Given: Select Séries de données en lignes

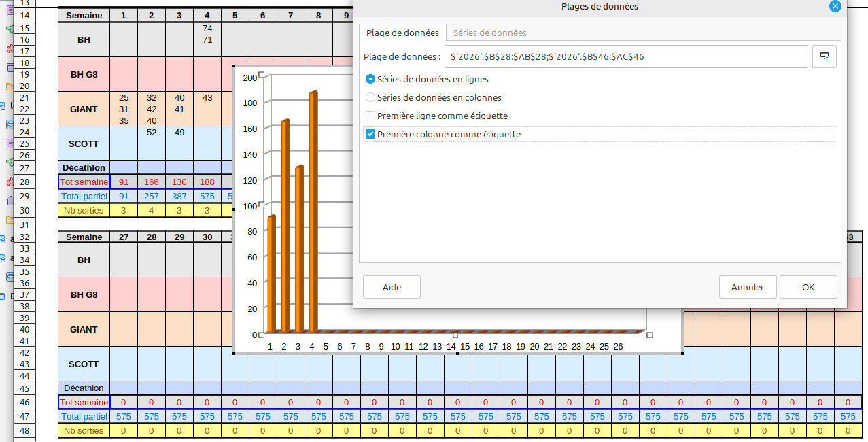Looking at the screenshot, I should click(370, 80).
